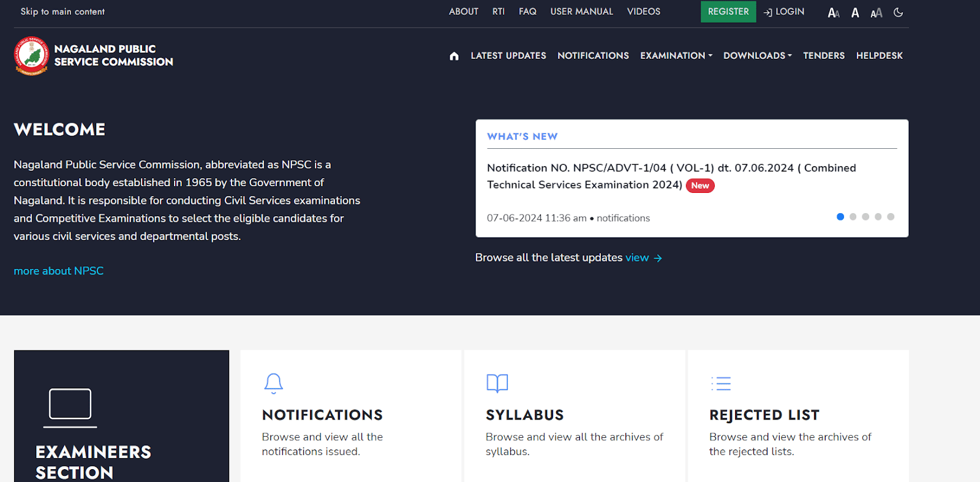Open the Rejected List icon card
The height and width of the screenshot is (482, 980).
pyautogui.click(x=798, y=416)
